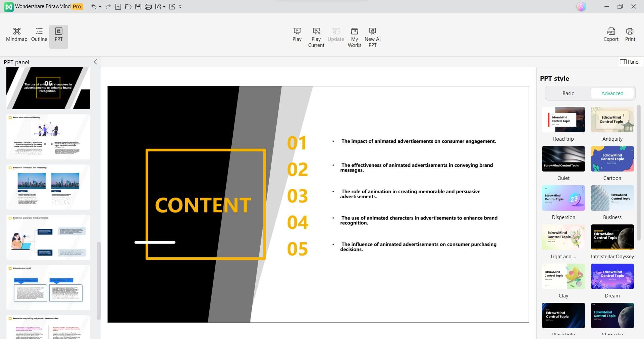Screen dimensions: 644x339
Task: Open the user account avatar
Action: 581,7
